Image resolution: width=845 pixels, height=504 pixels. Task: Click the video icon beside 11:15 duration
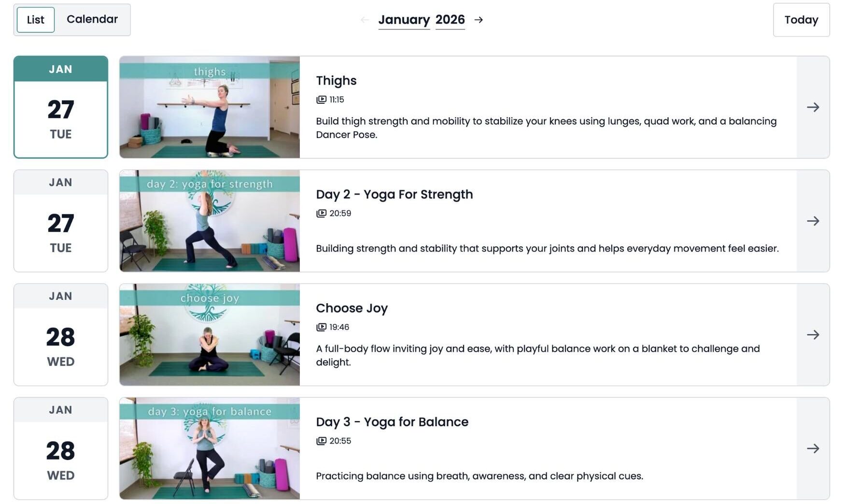321,99
